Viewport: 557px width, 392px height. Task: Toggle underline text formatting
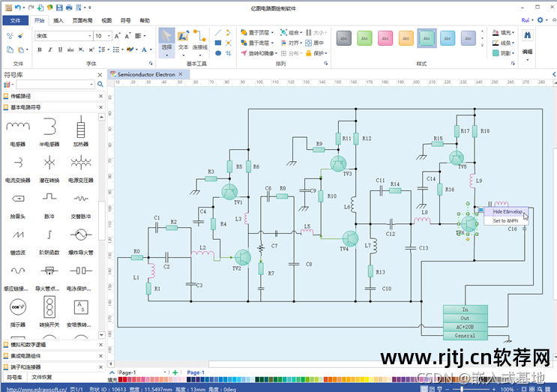click(x=61, y=50)
